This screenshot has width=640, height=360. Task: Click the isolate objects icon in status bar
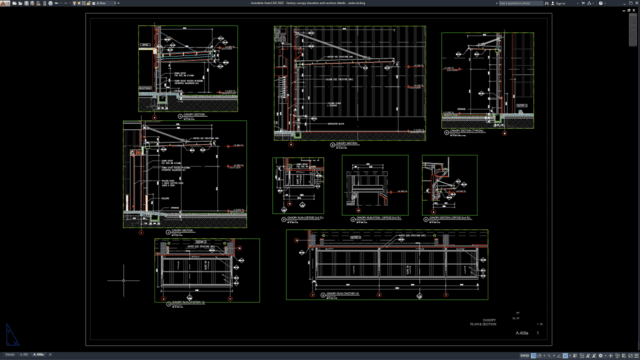tap(617, 356)
